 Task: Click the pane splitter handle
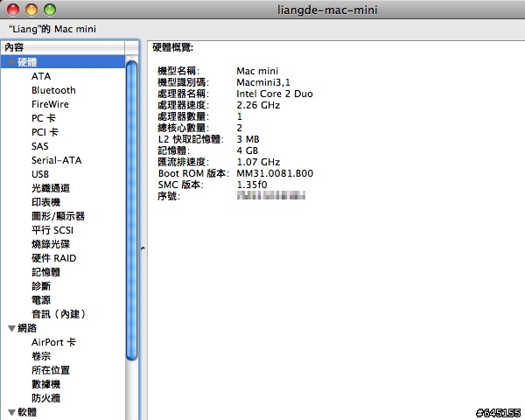[143, 248]
